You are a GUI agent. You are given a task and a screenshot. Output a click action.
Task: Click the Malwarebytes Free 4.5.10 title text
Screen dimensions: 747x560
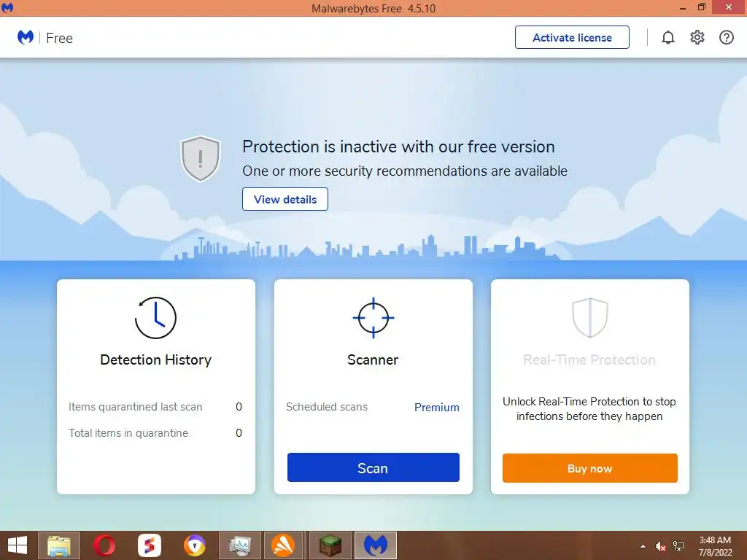373,9
